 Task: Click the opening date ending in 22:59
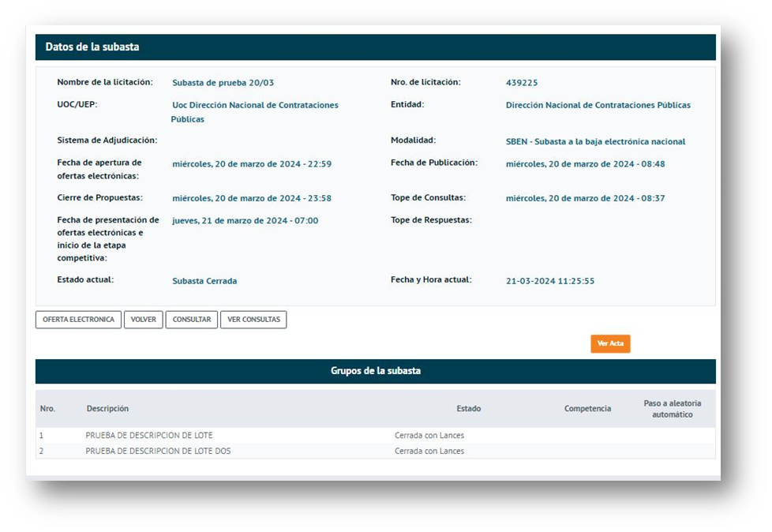pyautogui.click(x=252, y=164)
